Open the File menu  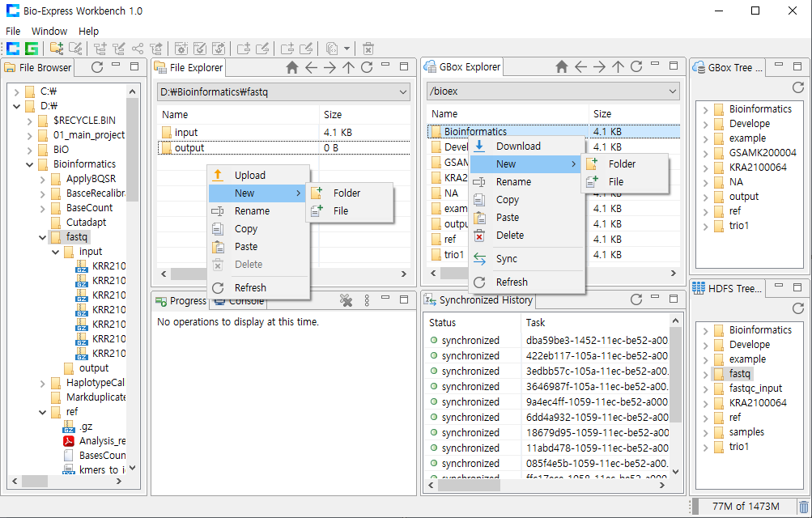pos(13,31)
